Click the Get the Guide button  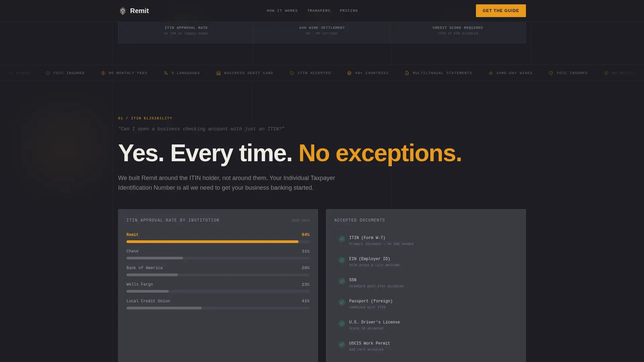(501, 11)
